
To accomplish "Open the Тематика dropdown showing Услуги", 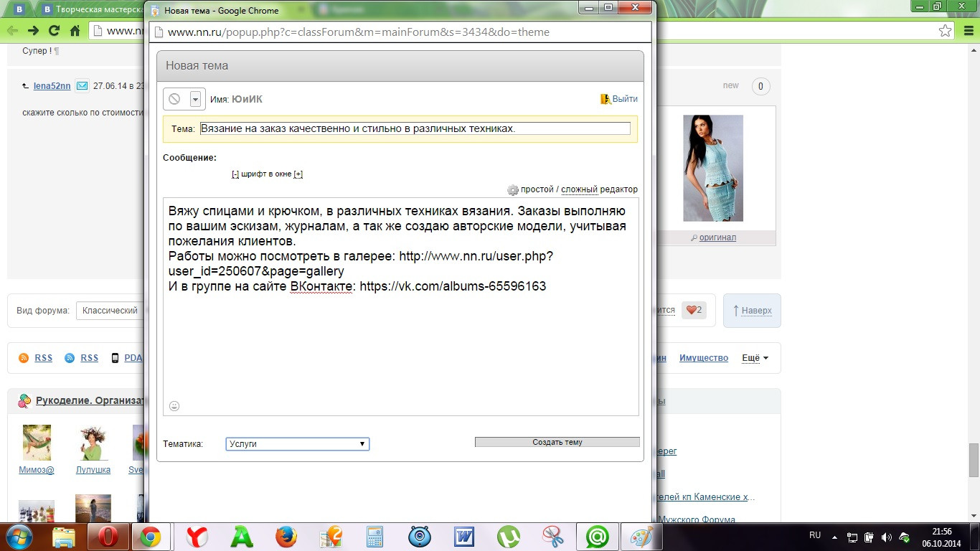I will click(x=298, y=444).
